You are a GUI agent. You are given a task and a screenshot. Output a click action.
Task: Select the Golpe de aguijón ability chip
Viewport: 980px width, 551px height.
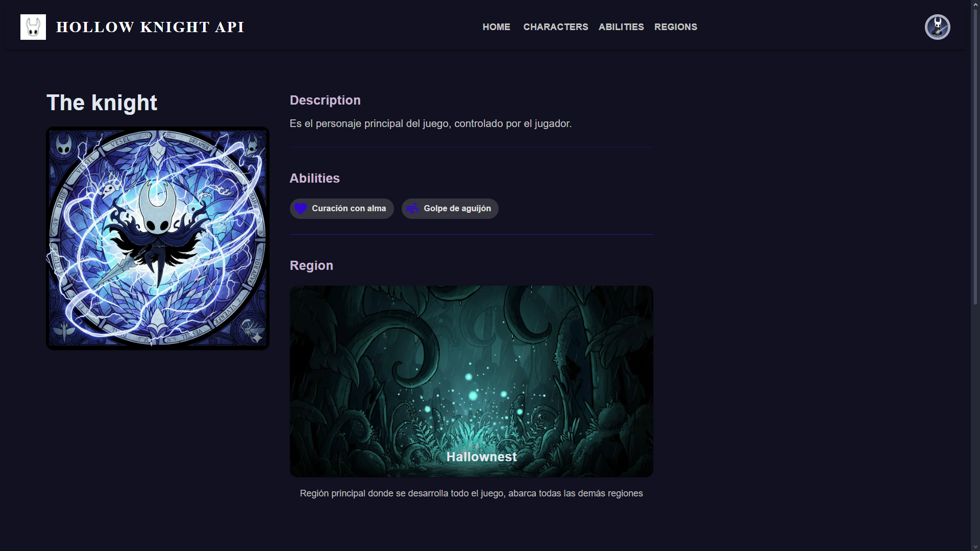(x=450, y=209)
